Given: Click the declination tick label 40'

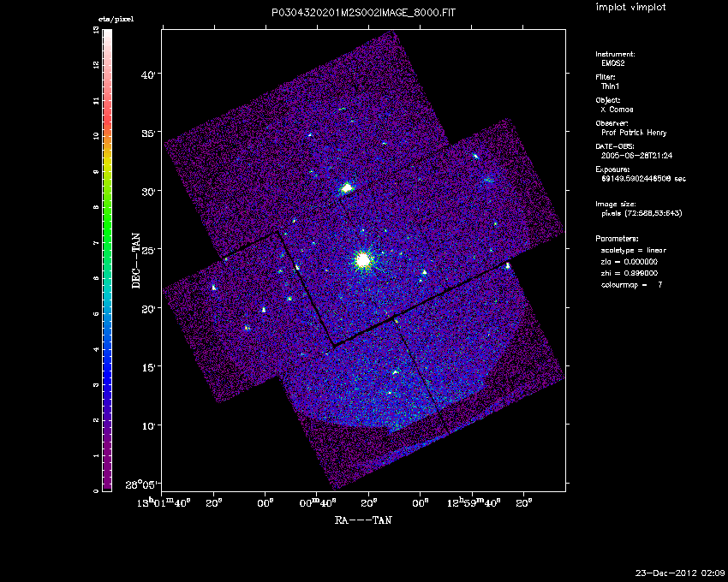Looking at the screenshot, I should pos(148,74).
